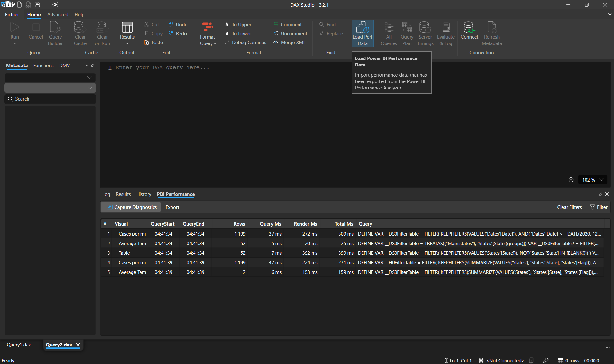614x364 pixels.
Task: Click Paste in Edit group
Action: [x=154, y=42]
